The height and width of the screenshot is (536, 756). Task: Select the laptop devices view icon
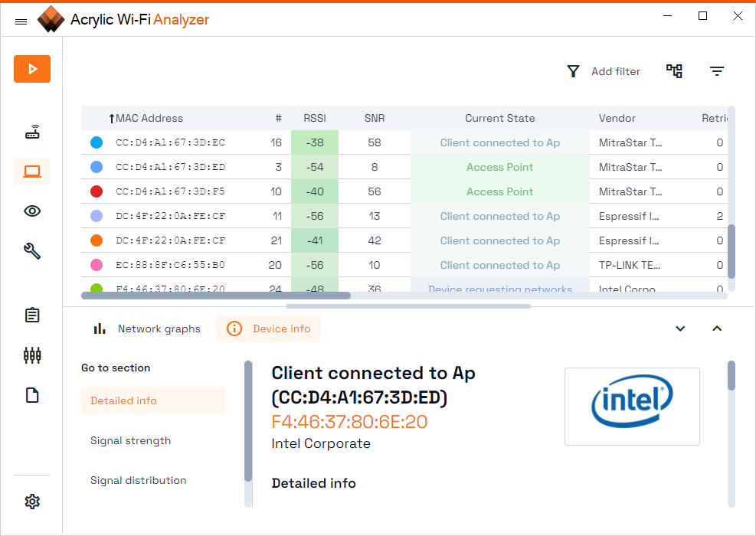32,172
